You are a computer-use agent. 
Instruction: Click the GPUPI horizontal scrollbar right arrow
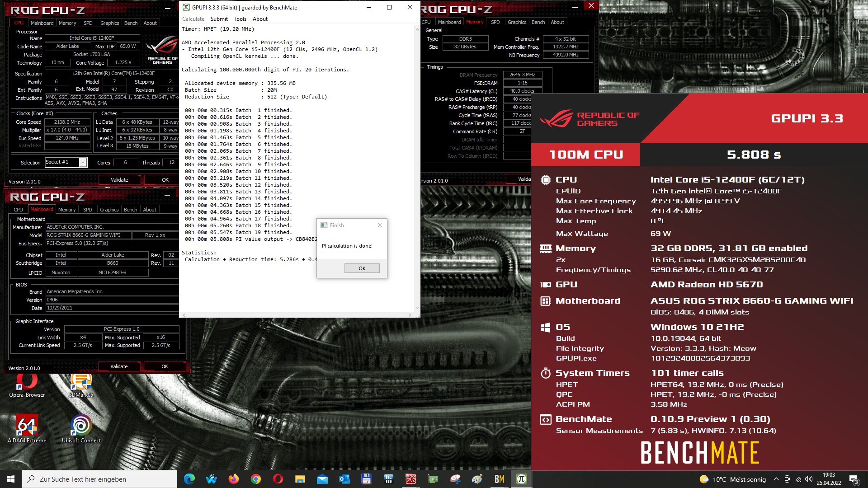410,315
